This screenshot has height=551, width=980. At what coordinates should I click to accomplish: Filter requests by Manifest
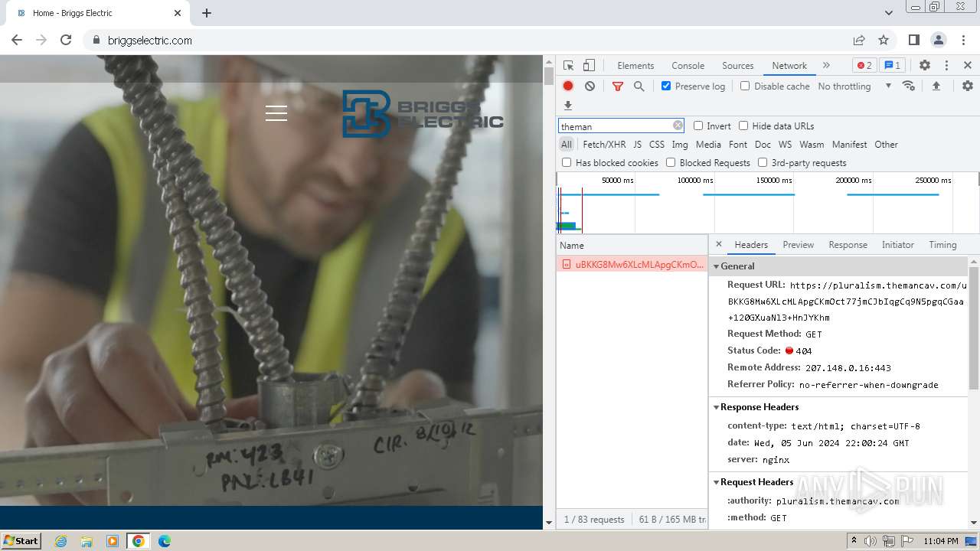[x=849, y=145]
